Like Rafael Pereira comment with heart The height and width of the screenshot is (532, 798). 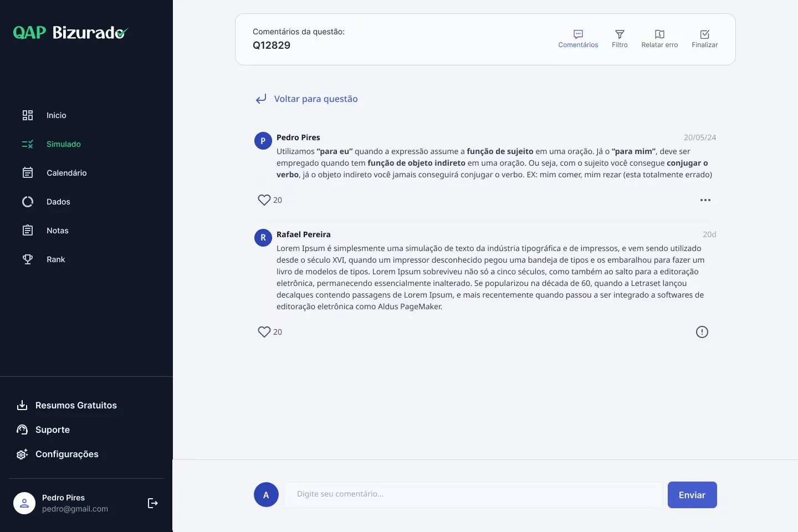264,332
